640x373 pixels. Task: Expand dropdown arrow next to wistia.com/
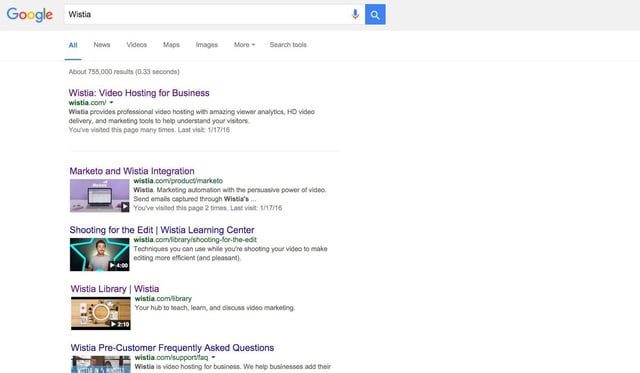[111, 102]
